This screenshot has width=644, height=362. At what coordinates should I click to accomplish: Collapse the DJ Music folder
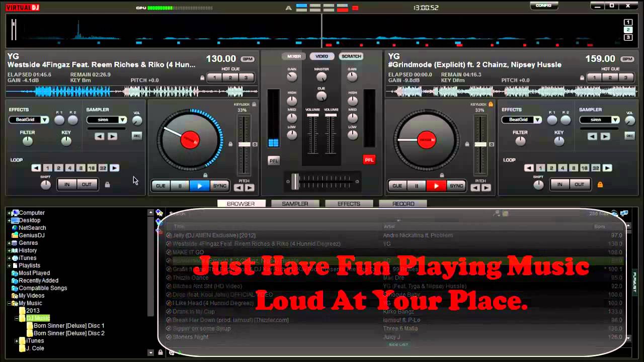click(17, 319)
